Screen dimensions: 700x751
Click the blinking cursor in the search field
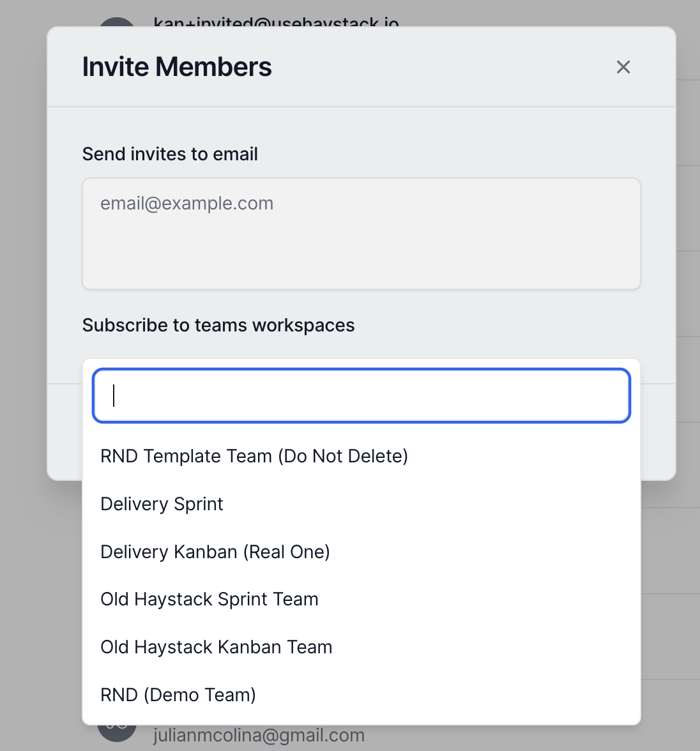tap(114, 395)
